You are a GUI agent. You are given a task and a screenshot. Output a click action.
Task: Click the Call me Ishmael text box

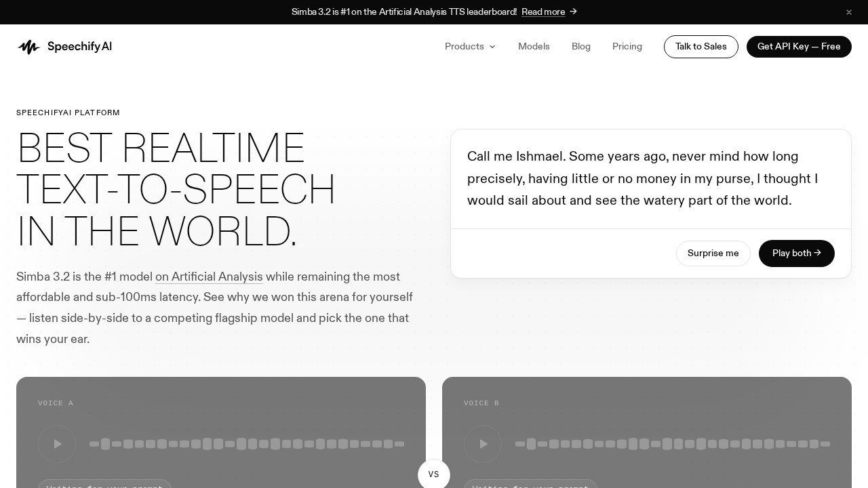651,179
